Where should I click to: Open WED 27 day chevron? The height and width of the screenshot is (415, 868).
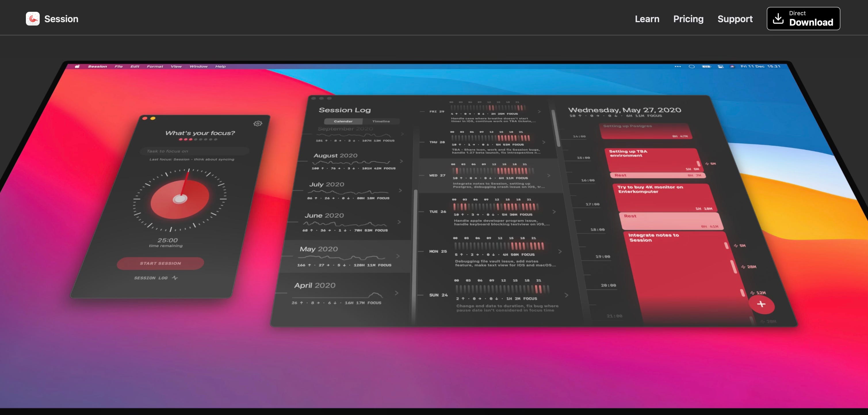pos(549,176)
